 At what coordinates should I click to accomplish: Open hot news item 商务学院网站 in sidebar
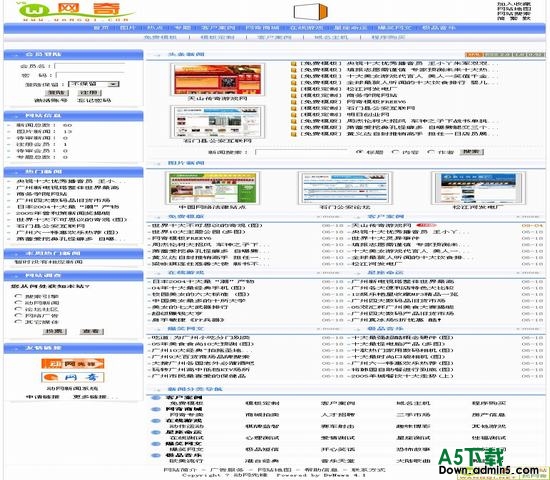[x=41, y=194]
